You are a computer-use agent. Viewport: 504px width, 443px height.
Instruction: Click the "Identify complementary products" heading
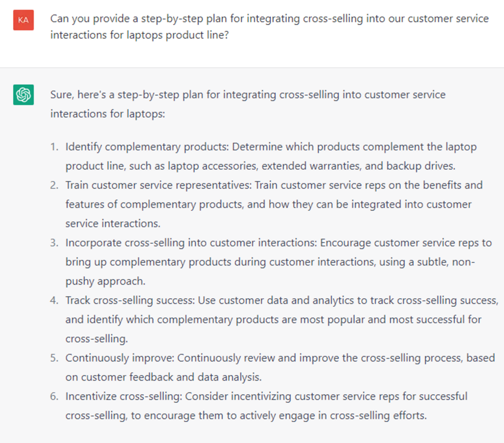coord(147,147)
